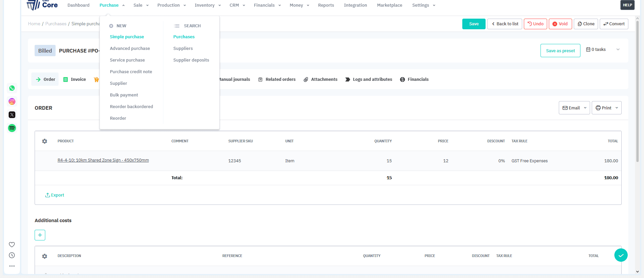644x278 pixels.
Task: Click the Undo button
Action: tap(536, 24)
